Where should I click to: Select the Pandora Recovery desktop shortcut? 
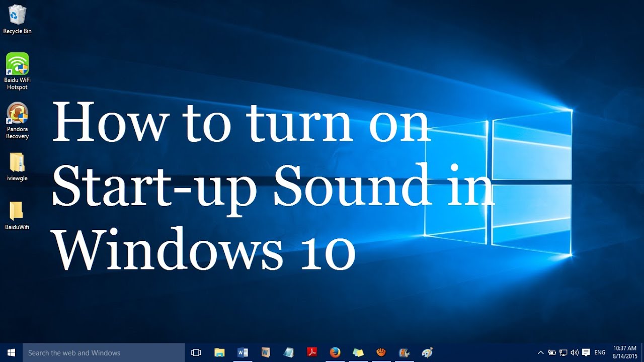(17, 121)
